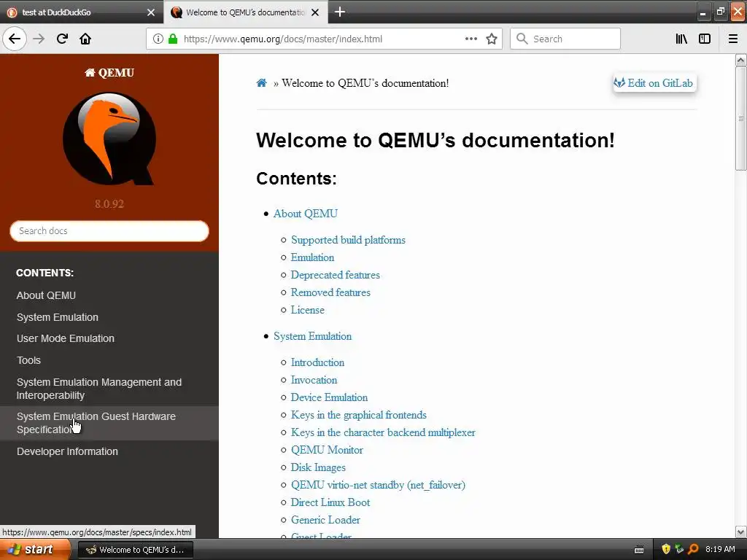This screenshot has width=747, height=560.
Task: Click the URL address bar text
Action: [283, 39]
